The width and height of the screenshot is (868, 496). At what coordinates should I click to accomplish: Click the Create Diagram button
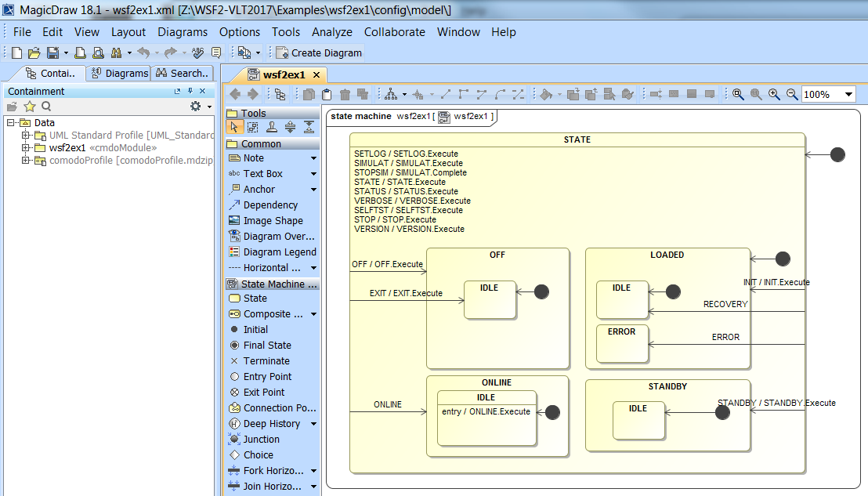pyautogui.click(x=318, y=53)
